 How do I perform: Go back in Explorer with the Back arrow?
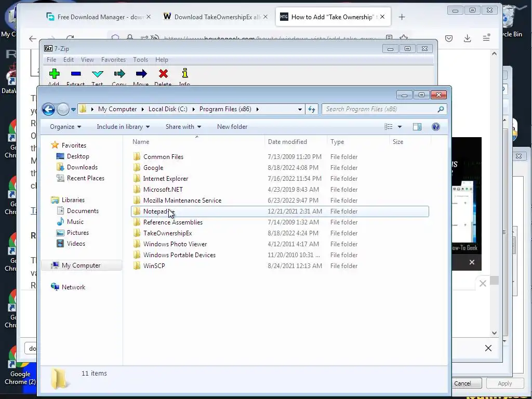(48, 109)
